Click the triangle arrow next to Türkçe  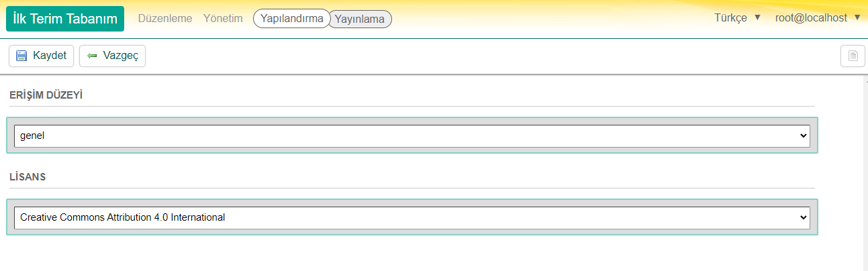click(757, 17)
